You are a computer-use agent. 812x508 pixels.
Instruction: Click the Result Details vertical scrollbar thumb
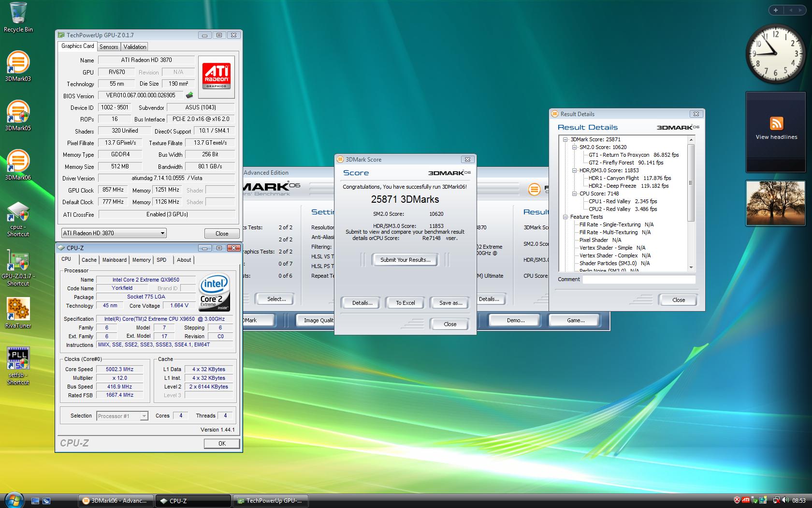pyautogui.click(x=691, y=183)
